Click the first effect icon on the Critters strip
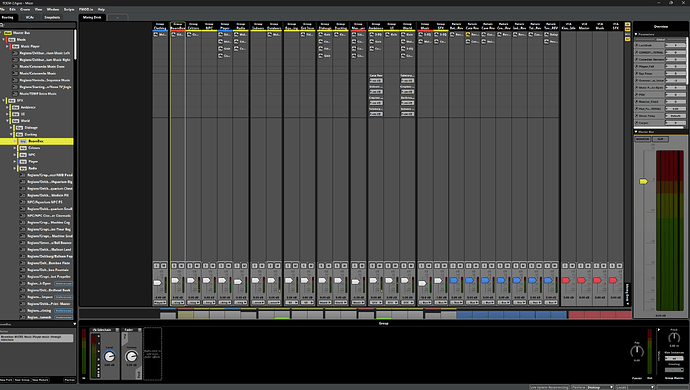690x390 pixels. [189, 34]
